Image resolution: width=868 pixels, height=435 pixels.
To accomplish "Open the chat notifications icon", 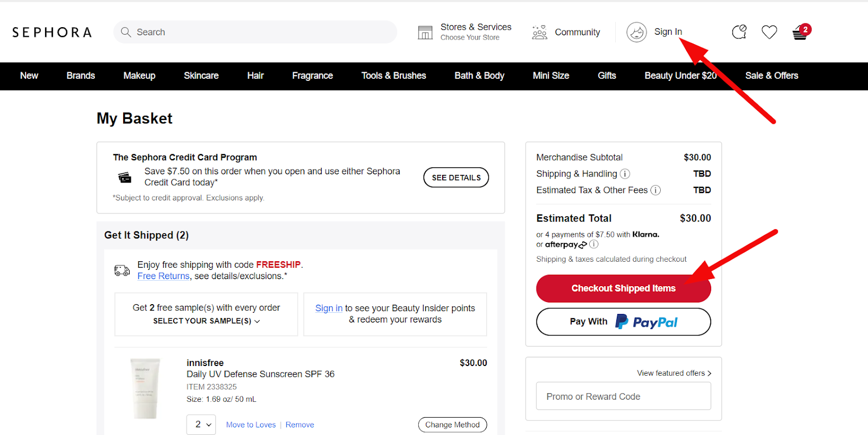I will click(x=739, y=32).
